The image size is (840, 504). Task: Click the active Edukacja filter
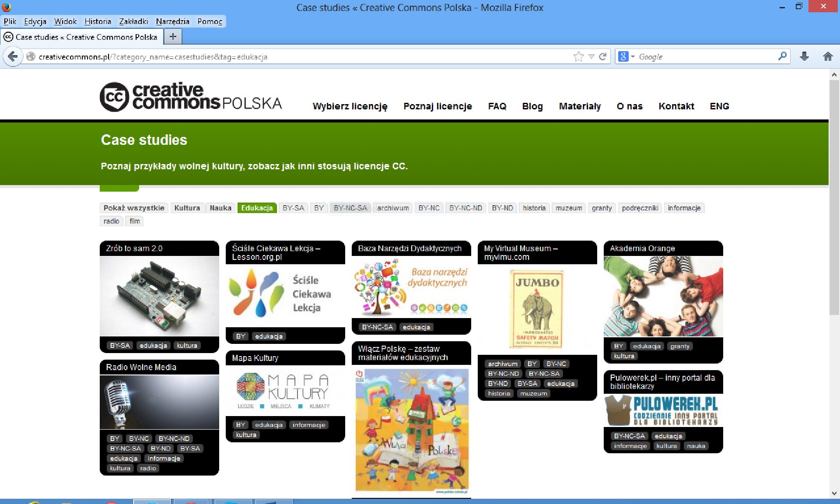click(x=257, y=208)
